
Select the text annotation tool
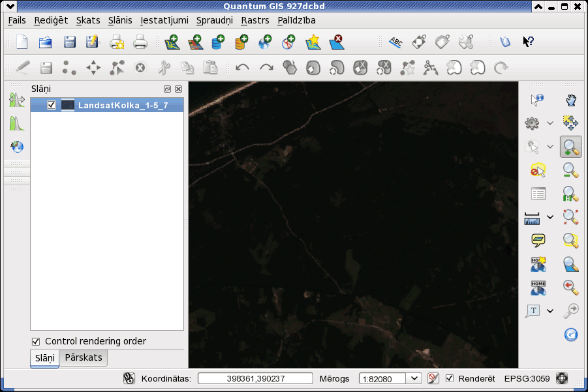pos(533,310)
